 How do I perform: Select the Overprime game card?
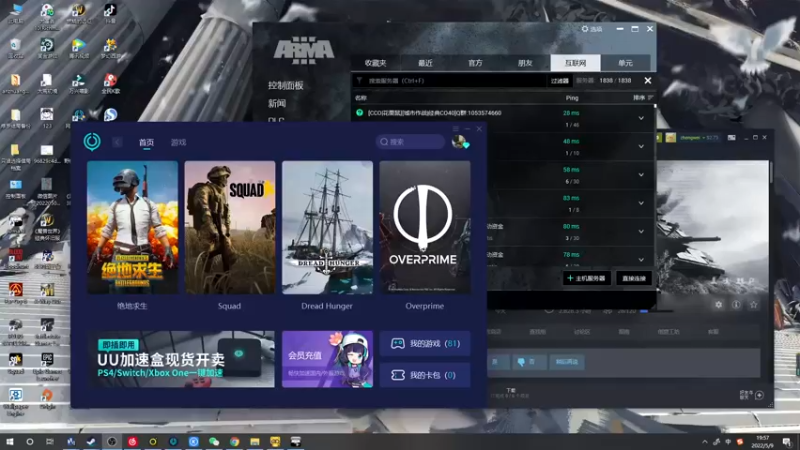(x=424, y=227)
